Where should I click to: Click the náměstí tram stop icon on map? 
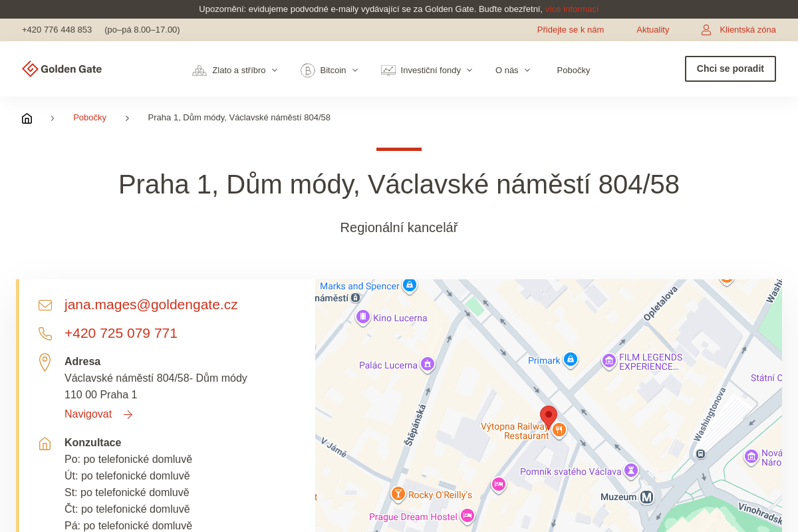coord(356,298)
